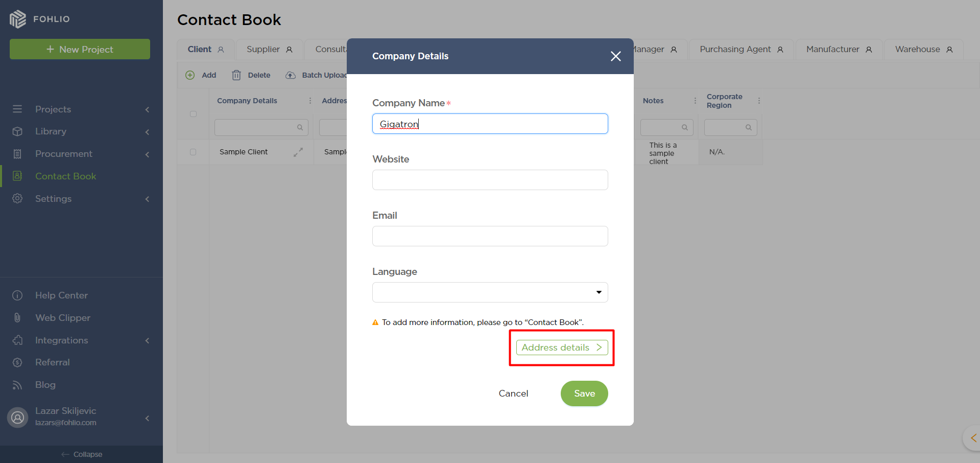Toggle the select-all header checkbox

pos(193,114)
